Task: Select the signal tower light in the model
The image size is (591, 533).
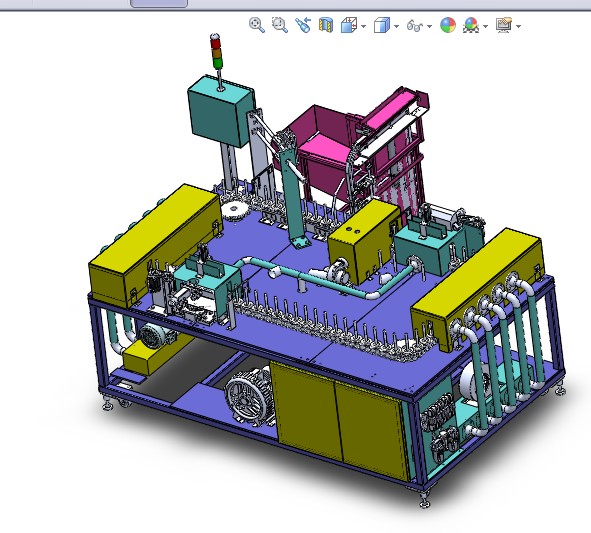Action: tap(216, 52)
